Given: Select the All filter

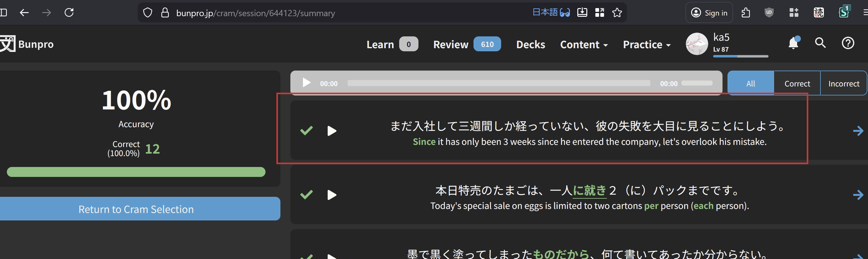Looking at the screenshot, I should [x=750, y=84].
